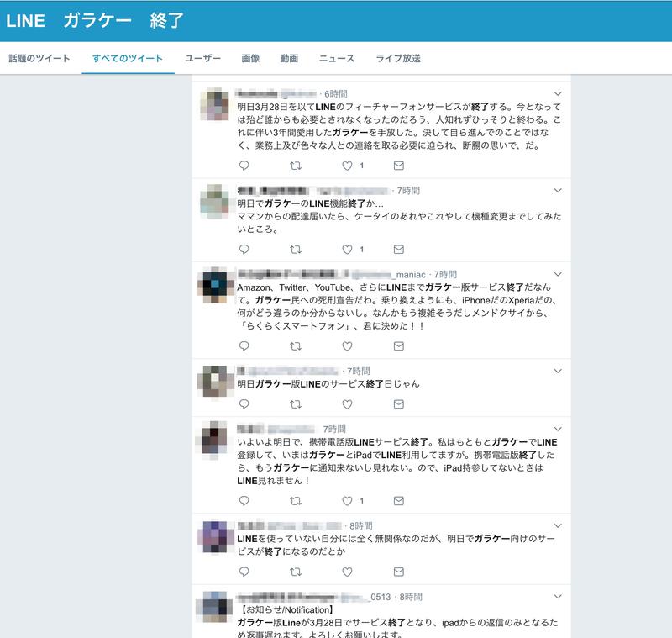Open avatar of the 6時間 tweet author
672x638 pixels.
(215, 104)
